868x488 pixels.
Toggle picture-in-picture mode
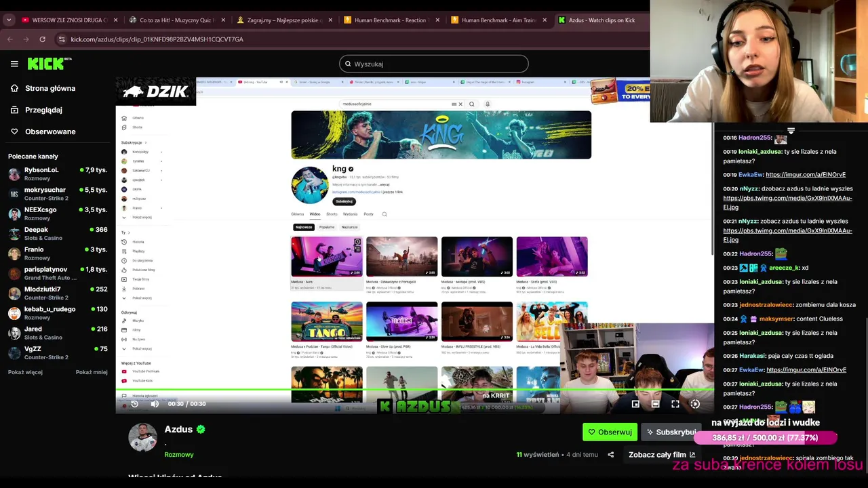[635, 404]
